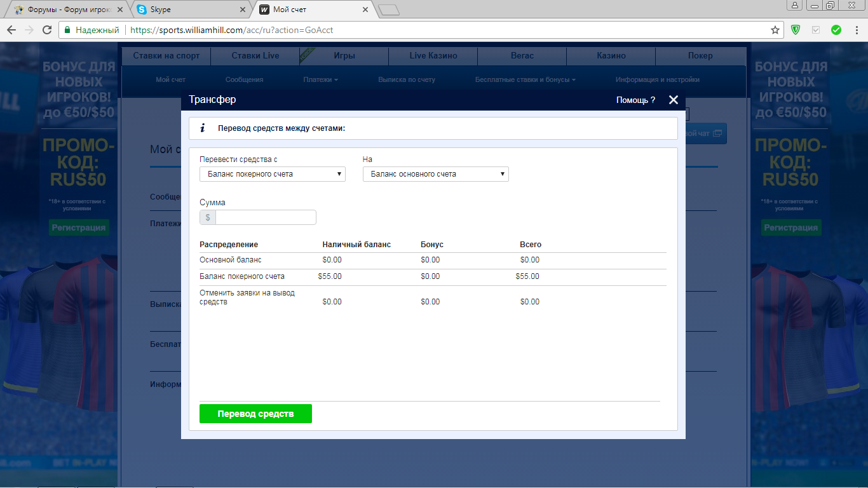Click the green shield extension icon
The width and height of the screenshot is (868, 488).
coord(796,30)
